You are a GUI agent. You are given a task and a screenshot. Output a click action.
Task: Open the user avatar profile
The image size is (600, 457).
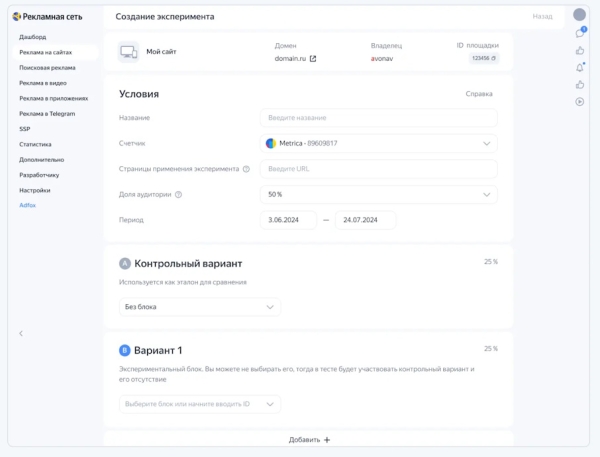click(x=579, y=15)
